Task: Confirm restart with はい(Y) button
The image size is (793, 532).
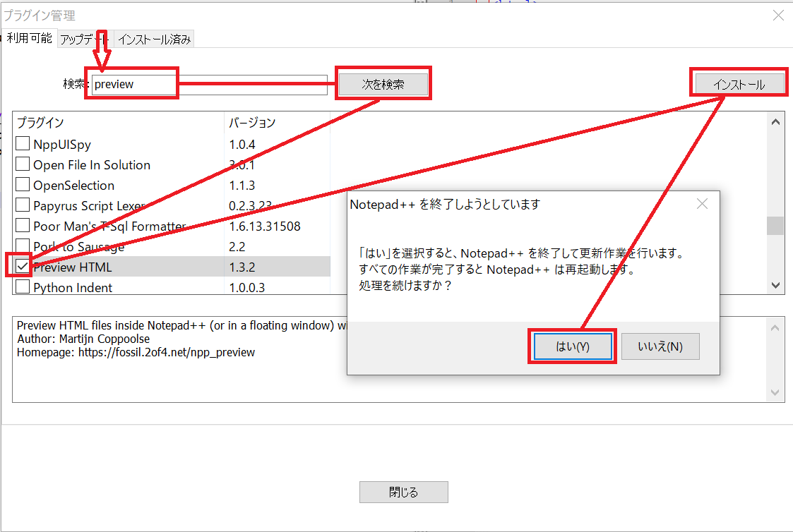Action: coord(573,346)
